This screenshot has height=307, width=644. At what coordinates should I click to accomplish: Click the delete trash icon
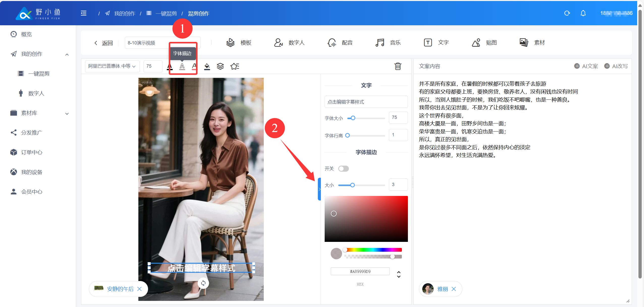click(398, 66)
